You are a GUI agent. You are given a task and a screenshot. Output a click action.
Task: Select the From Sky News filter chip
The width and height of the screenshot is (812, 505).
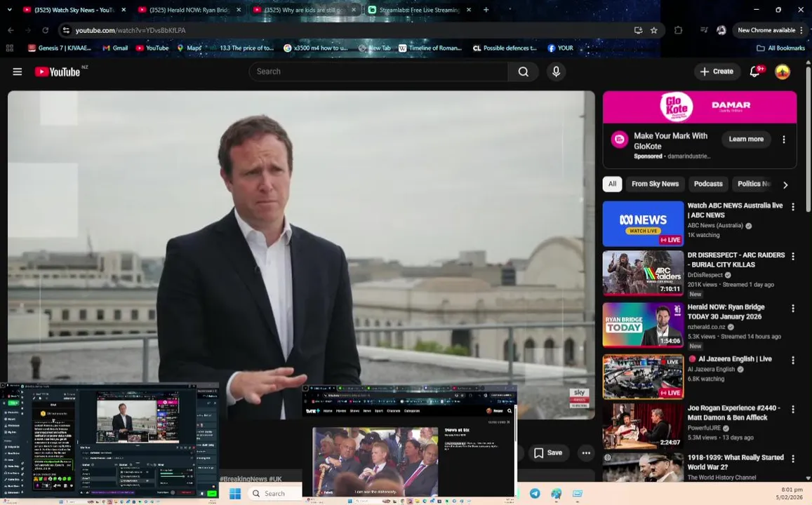(x=655, y=184)
